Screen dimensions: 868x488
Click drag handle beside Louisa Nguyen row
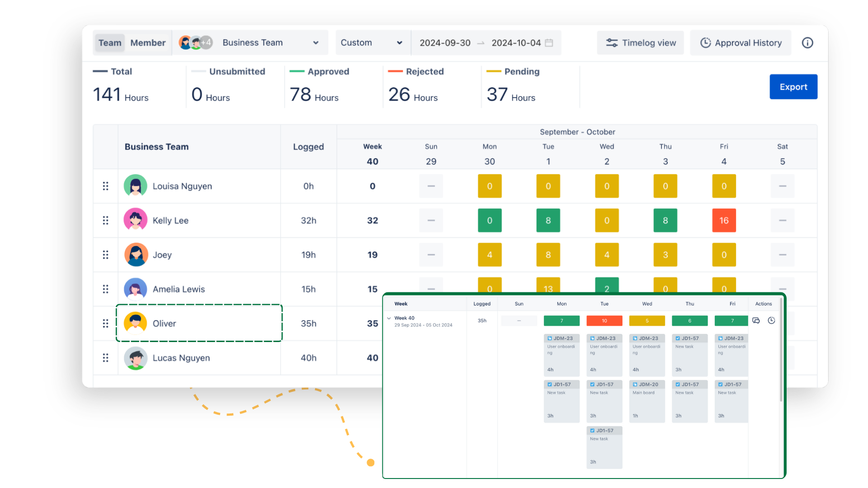point(105,186)
